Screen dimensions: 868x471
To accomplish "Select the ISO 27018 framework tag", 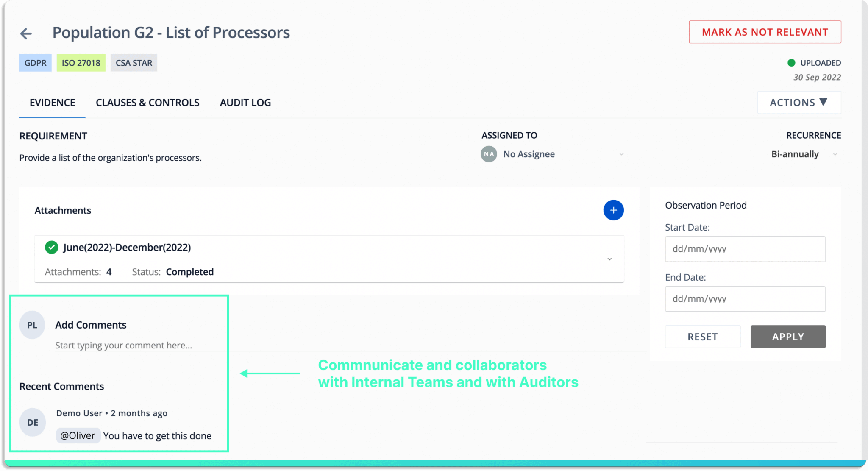I will coord(81,63).
